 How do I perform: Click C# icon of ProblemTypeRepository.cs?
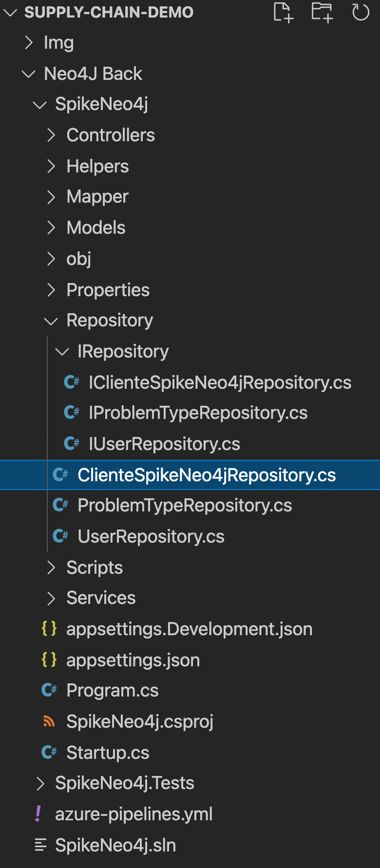(x=60, y=506)
